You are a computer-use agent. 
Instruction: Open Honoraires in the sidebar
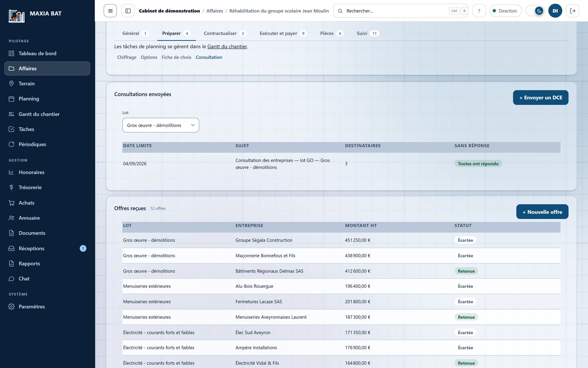[47, 172]
